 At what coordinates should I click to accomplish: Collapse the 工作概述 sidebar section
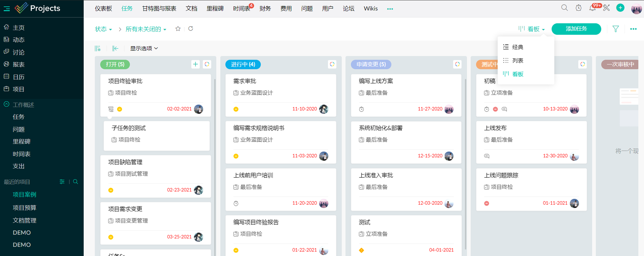point(7,104)
